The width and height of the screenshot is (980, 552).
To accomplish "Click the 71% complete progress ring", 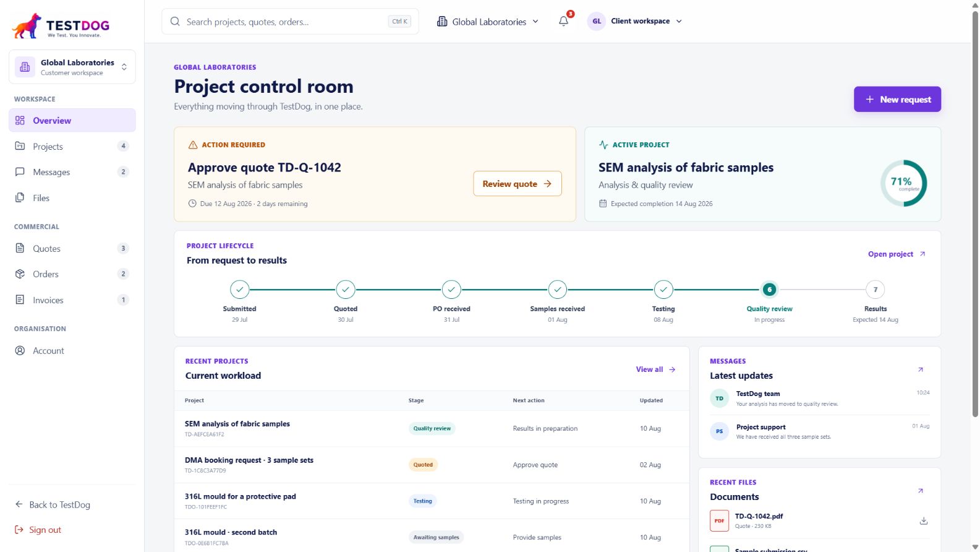I will (903, 183).
